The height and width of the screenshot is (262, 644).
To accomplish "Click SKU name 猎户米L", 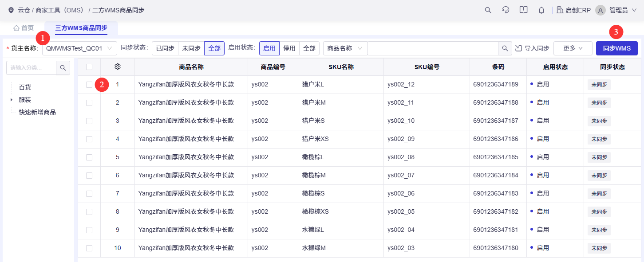I will click(313, 84).
